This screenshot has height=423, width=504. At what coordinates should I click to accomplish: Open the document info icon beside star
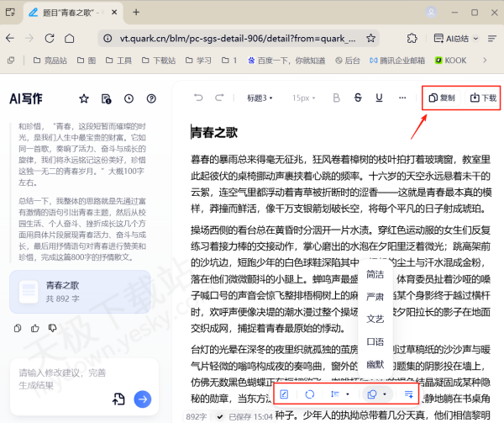click(107, 98)
